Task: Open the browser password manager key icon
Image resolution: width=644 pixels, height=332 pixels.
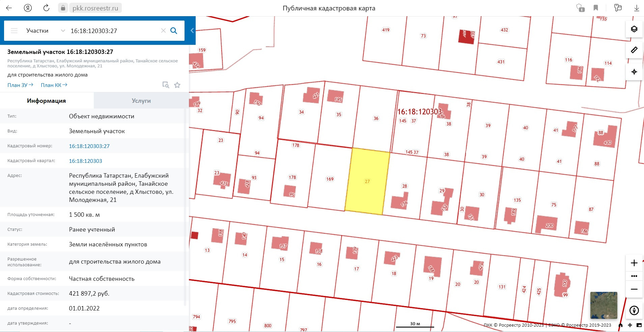Action: (618, 8)
